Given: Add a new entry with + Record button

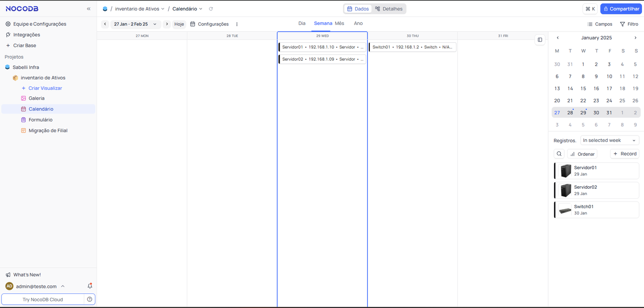Looking at the screenshot, I should pyautogui.click(x=625, y=154).
